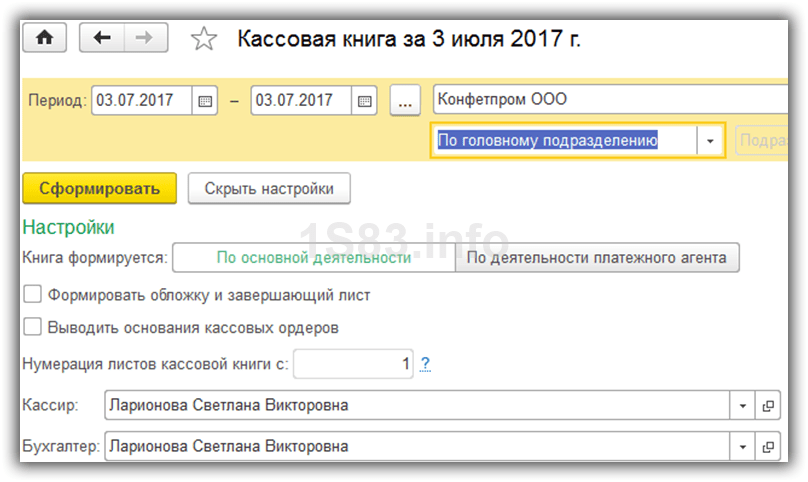Click title Кассовая книга за 3 июля 2017 г.
Image resolution: width=808 pixels, height=482 pixels.
409,39
